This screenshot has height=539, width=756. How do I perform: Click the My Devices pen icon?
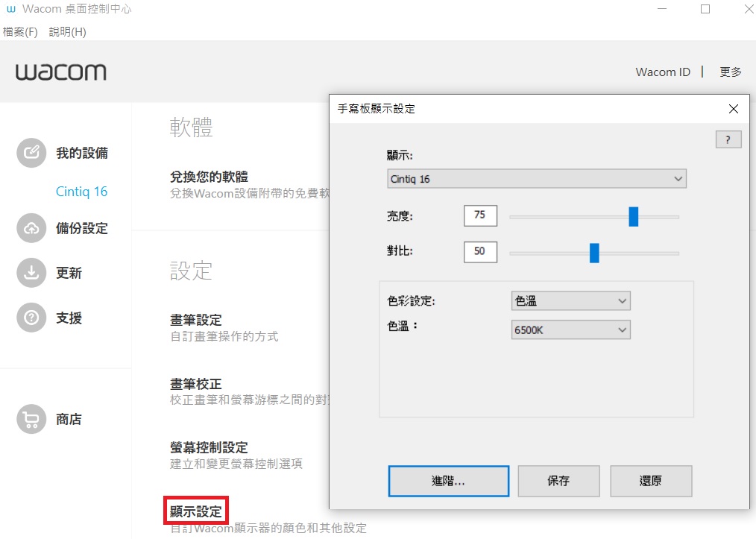click(31, 153)
